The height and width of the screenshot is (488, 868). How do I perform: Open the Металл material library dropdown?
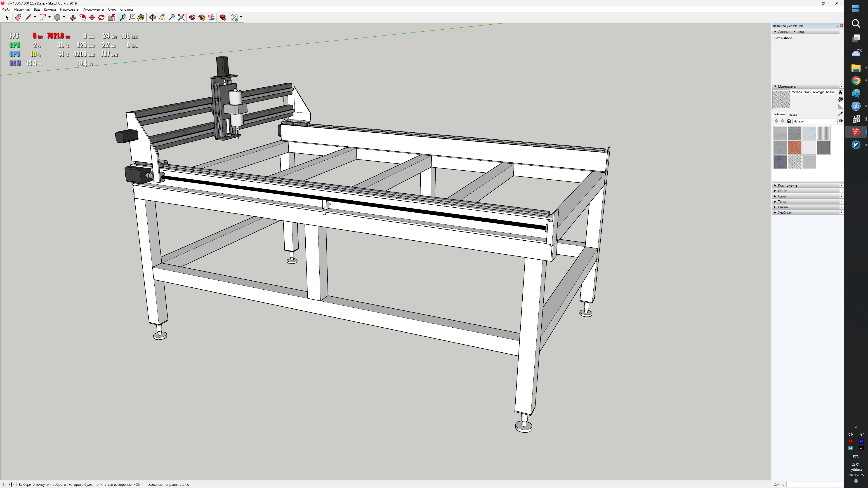tap(814, 121)
